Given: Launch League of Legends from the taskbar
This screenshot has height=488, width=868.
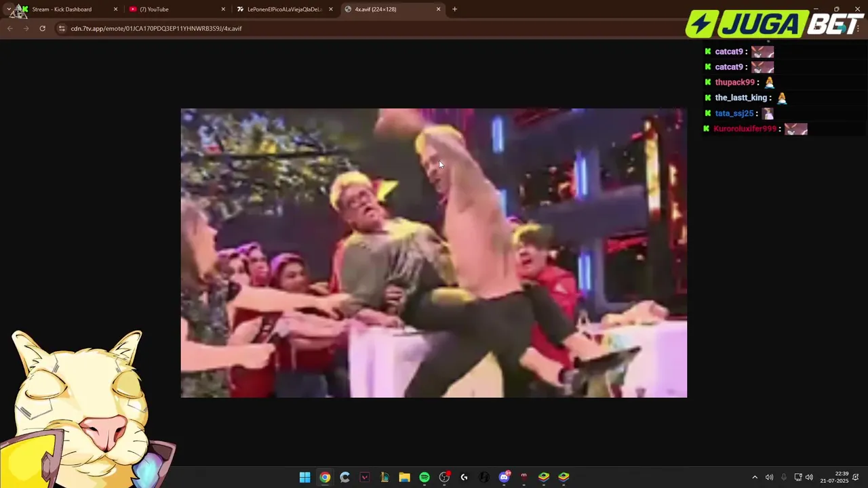Looking at the screenshot, I should coord(384,477).
